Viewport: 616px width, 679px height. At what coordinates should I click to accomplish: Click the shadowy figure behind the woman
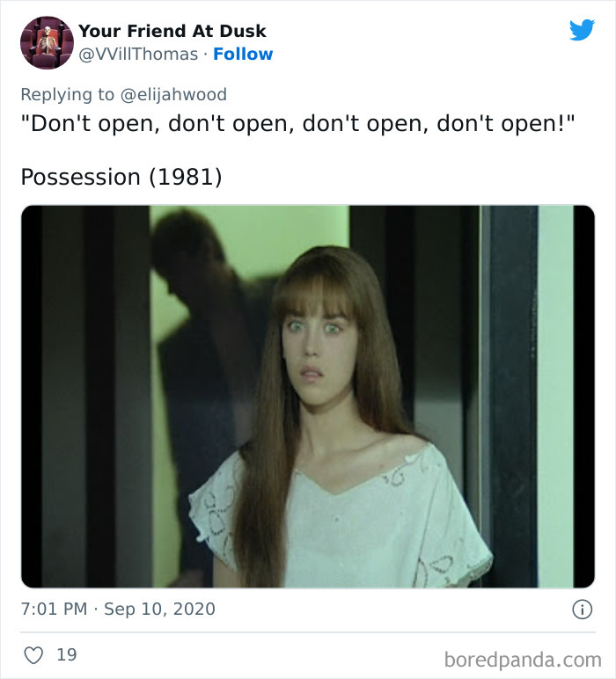point(195,347)
